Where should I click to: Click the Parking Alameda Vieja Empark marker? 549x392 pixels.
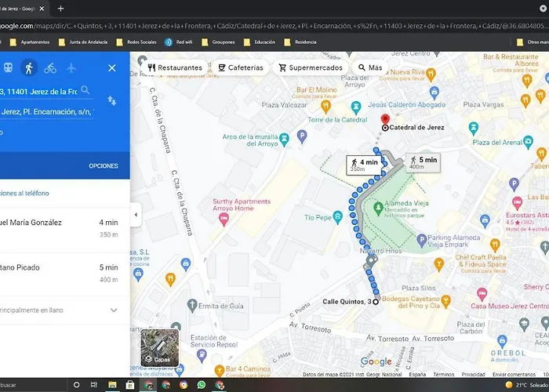pos(421,239)
